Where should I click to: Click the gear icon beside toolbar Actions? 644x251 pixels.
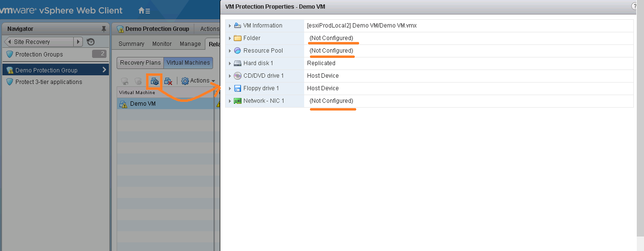185,81
